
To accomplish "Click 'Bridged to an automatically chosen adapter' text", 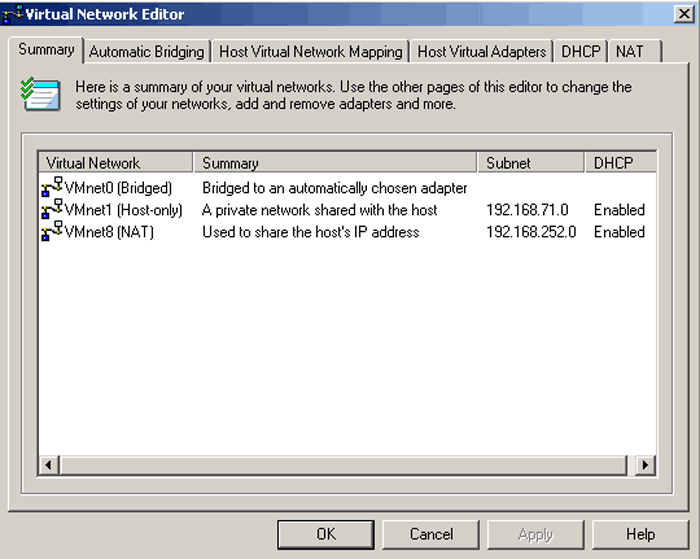I will tap(334, 188).
